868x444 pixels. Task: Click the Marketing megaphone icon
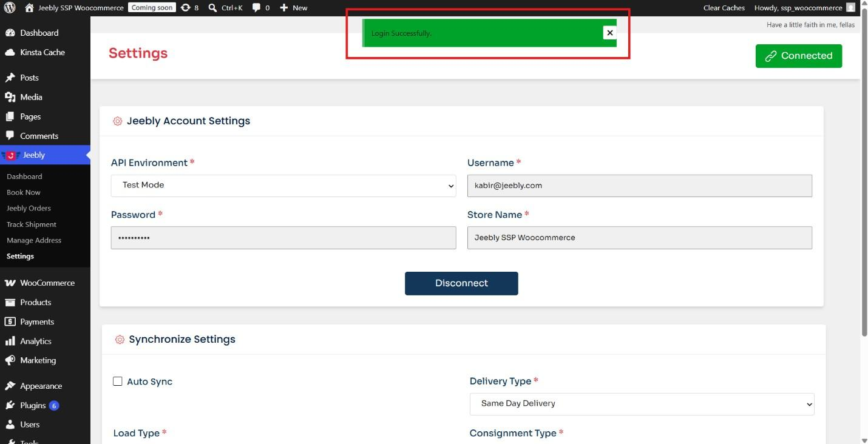[x=10, y=360]
